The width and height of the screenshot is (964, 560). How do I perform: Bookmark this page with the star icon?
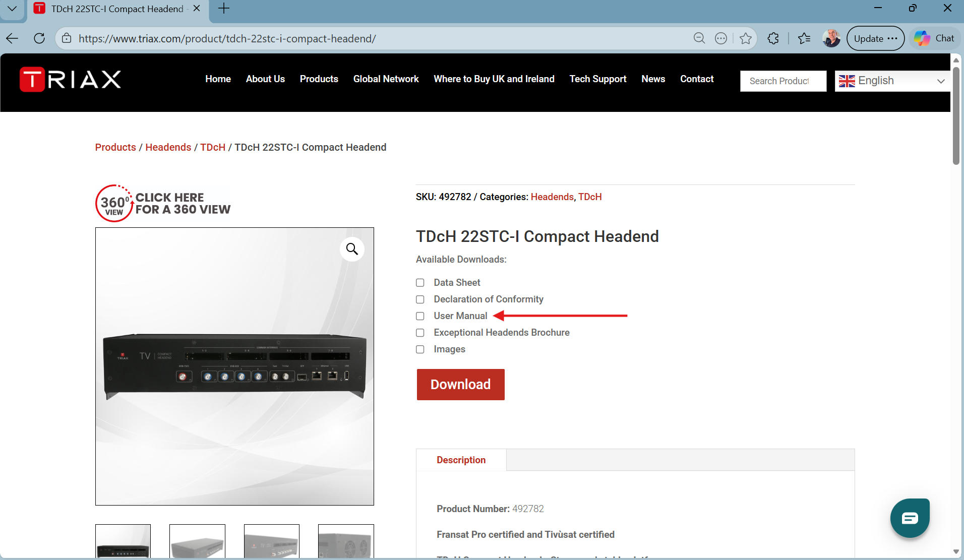[746, 38]
